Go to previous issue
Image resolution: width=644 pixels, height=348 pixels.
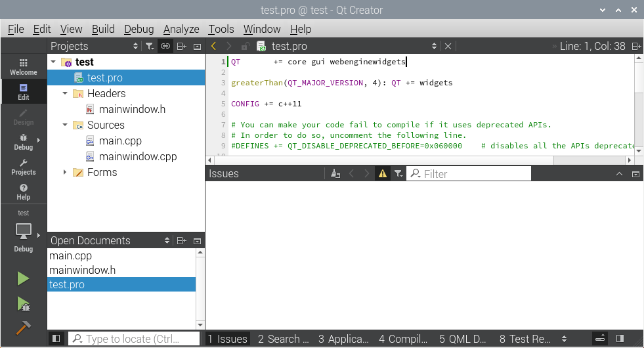coord(352,174)
